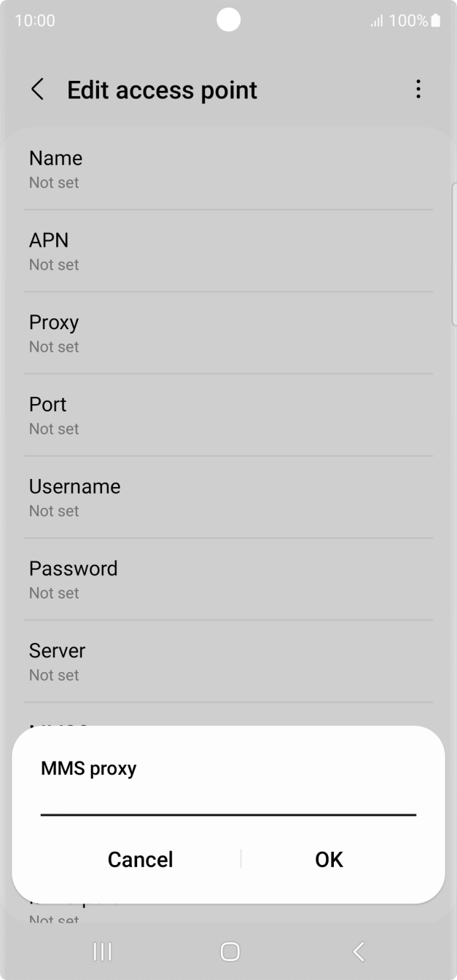Viewport: 457px width, 980px height.
Task: Select the Password field
Action: click(x=228, y=579)
